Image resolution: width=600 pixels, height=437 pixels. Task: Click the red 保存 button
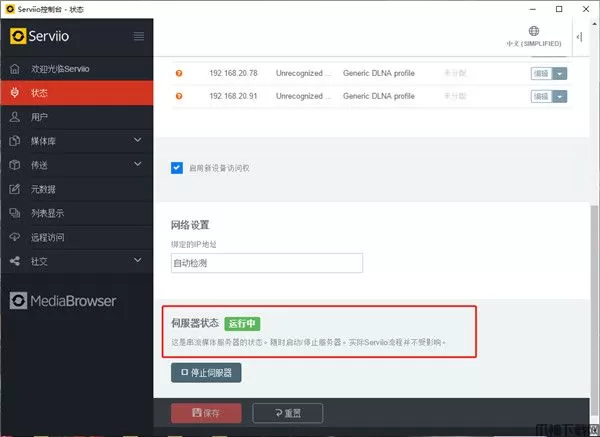coord(206,413)
